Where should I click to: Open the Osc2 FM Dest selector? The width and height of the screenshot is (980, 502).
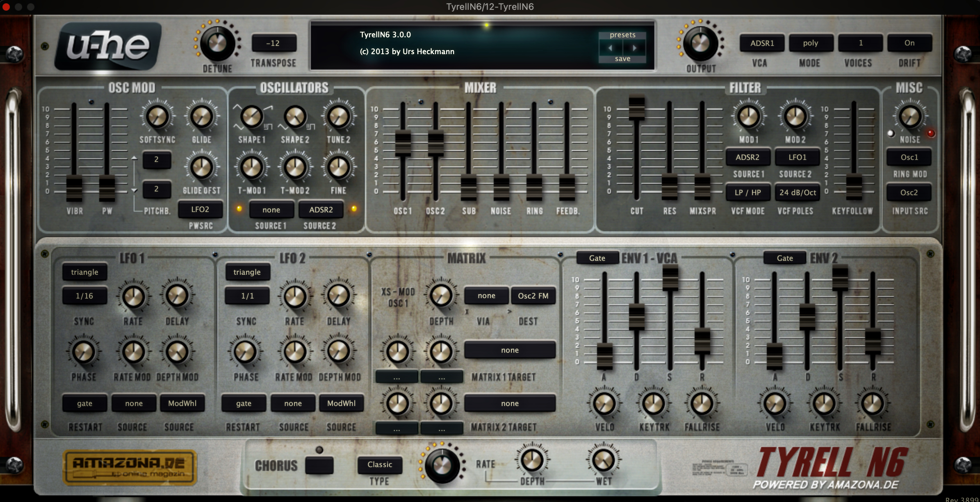pos(533,296)
